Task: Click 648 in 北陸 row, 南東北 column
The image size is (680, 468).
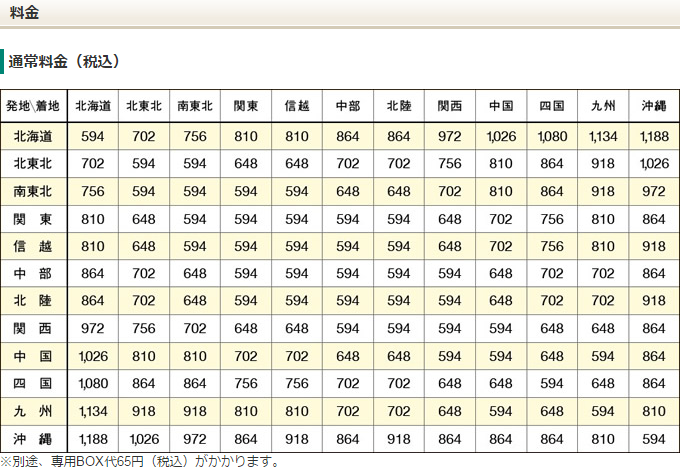Action: pos(195,301)
